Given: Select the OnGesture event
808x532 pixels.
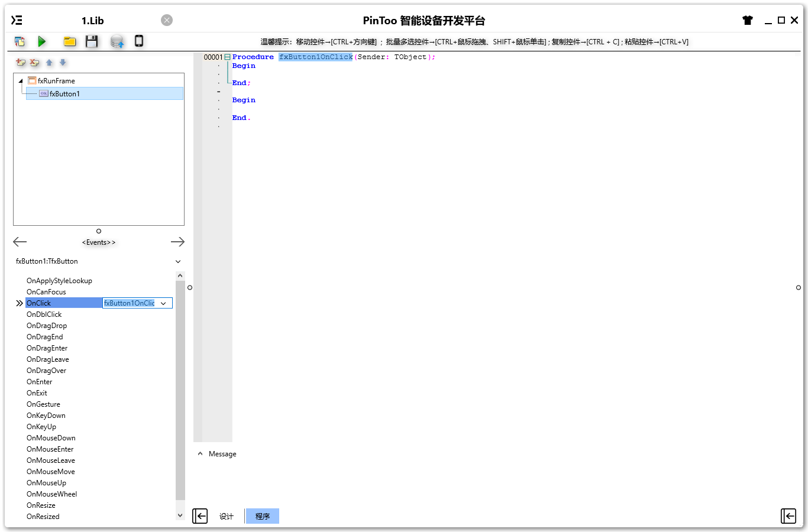Looking at the screenshot, I should pyautogui.click(x=43, y=404).
